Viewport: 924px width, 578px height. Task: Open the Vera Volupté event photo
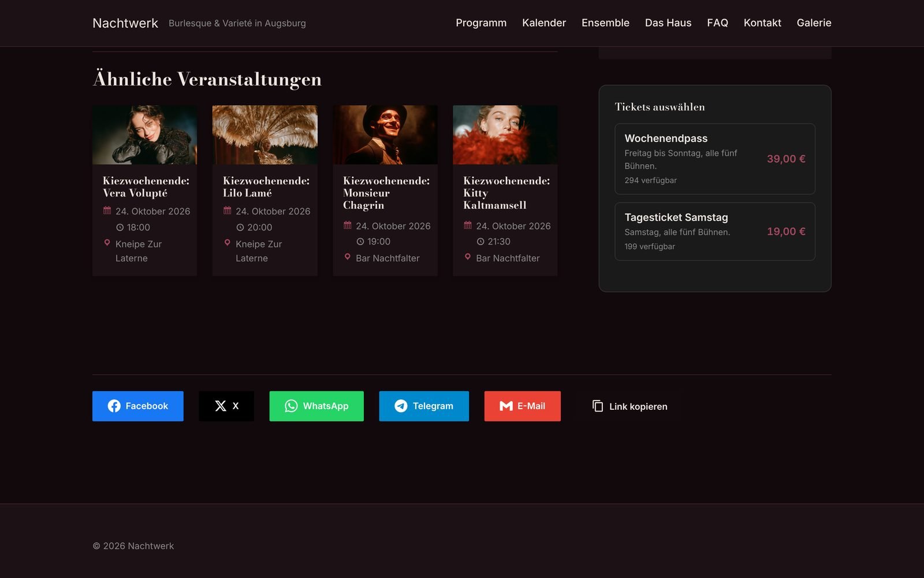click(x=144, y=135)
